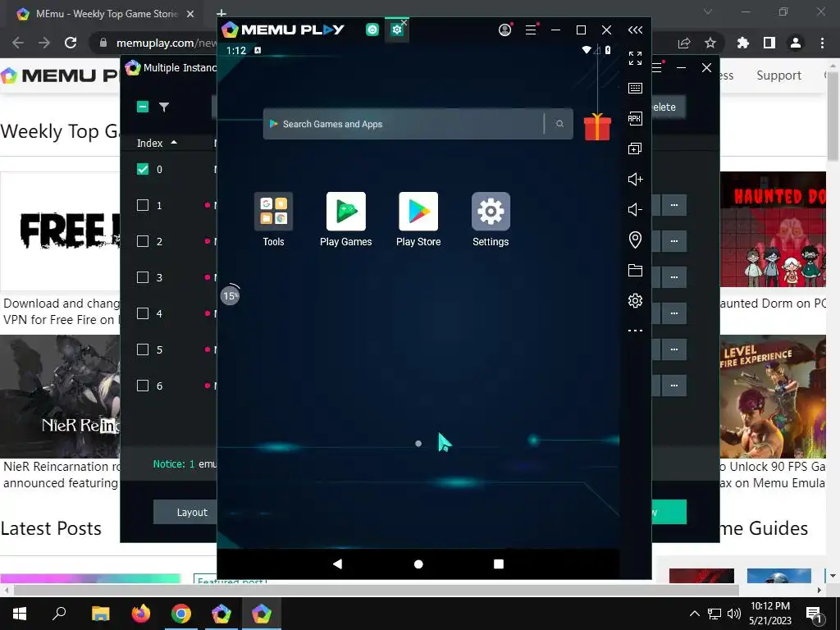Open Support menu on MEmu website
The height and width of the screenshot is (630, 840).
pos(779,75)
